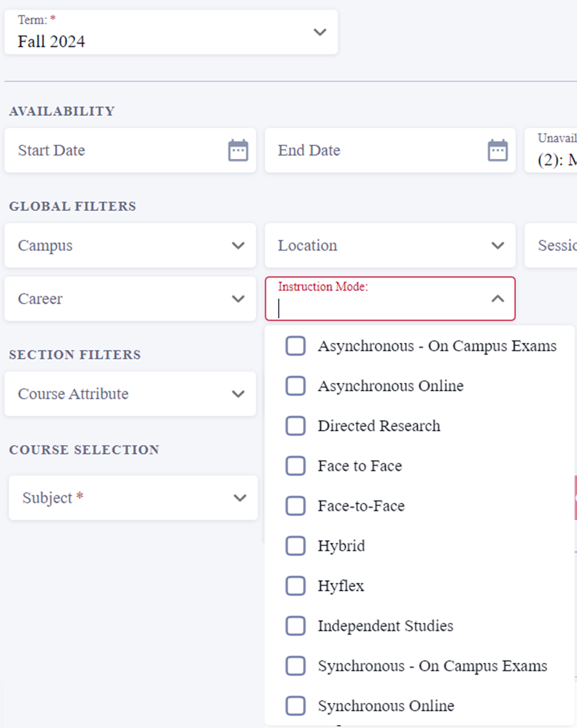
Task: Select the Directed Research checkbox
Action: click(295, 426)
